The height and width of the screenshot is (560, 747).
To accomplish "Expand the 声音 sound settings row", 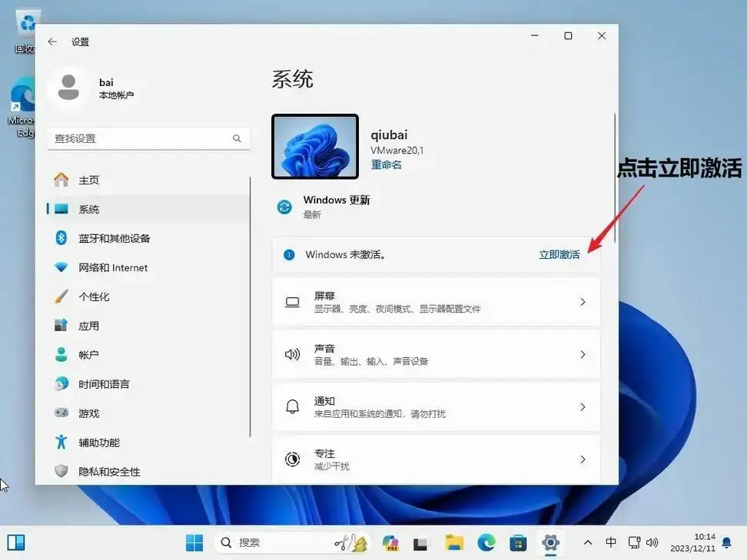I will click(x=436, y=353).
